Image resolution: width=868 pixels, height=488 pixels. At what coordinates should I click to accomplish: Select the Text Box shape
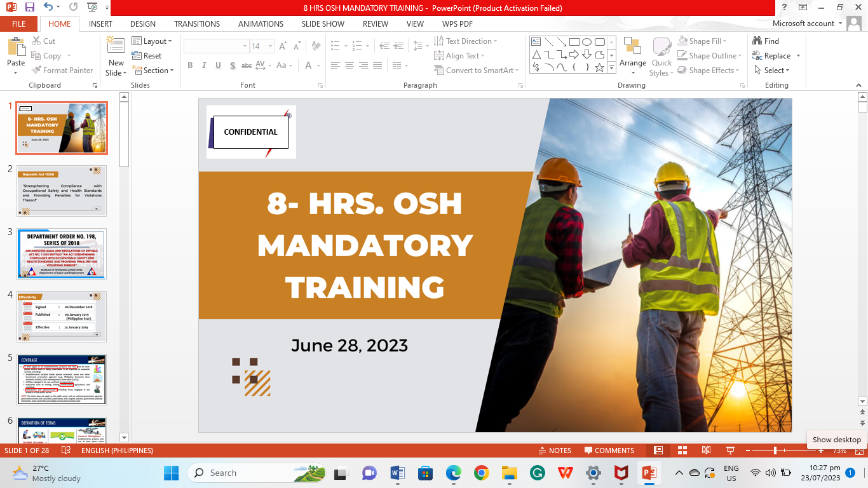536,42
